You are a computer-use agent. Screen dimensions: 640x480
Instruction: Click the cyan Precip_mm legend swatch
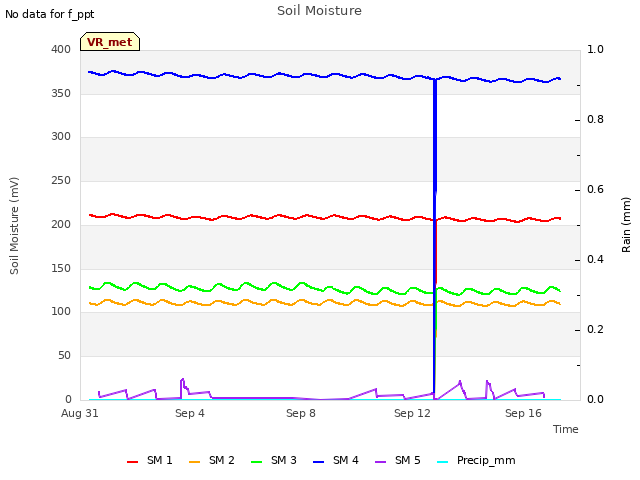442,462
